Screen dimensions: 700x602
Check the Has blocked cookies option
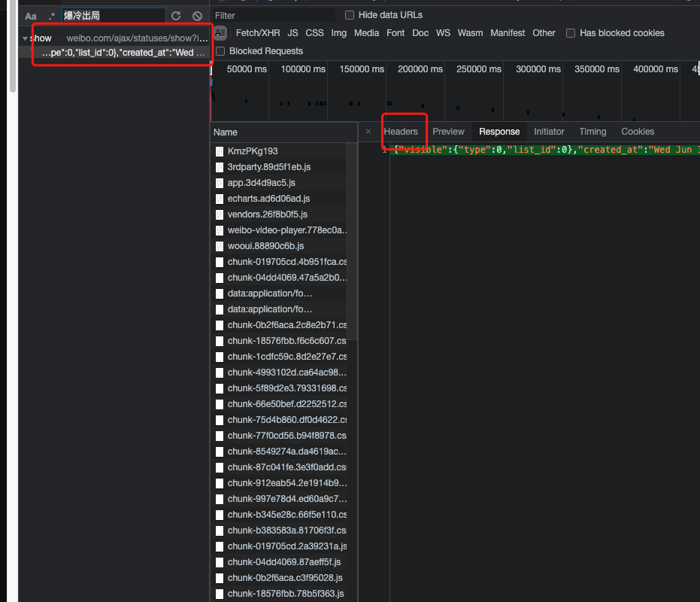[571, 33]
